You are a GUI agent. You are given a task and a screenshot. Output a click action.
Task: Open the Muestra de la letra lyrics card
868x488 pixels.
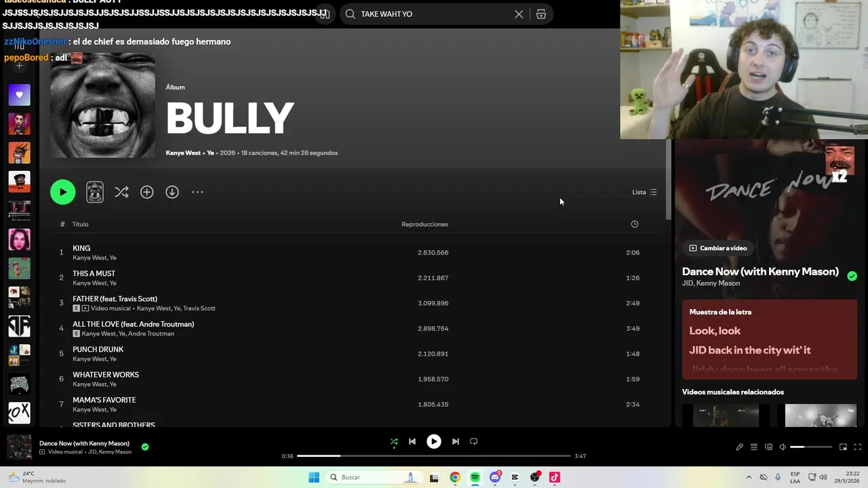(770, 340)
